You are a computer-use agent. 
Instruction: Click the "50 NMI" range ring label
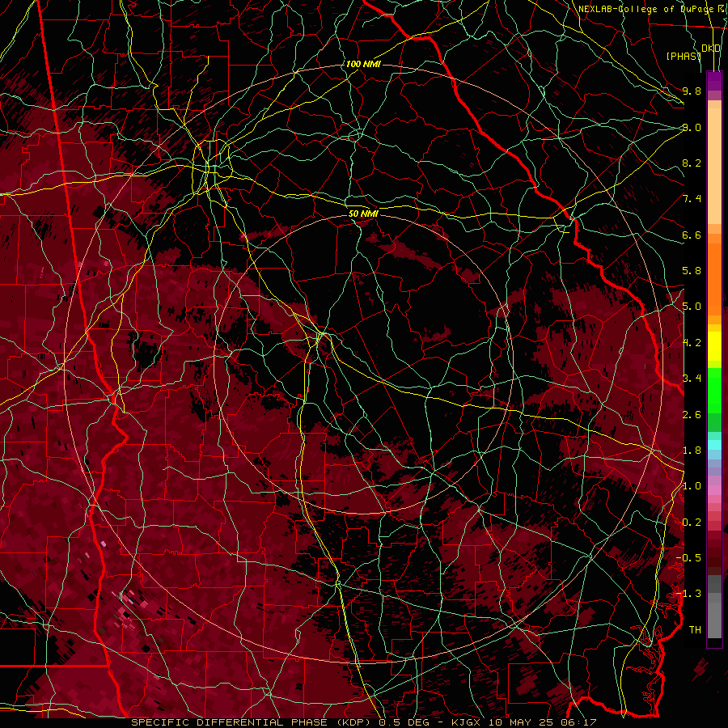[363, 214]
